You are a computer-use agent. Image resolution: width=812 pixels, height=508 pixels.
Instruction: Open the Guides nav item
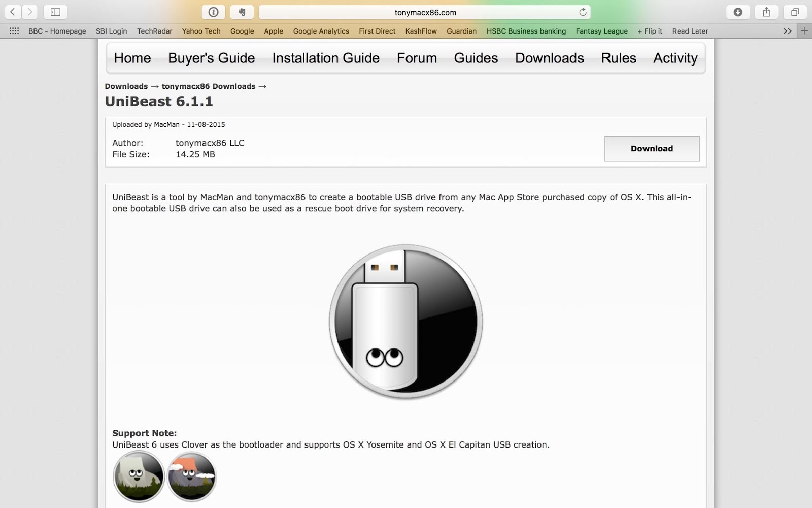(476, 58)
